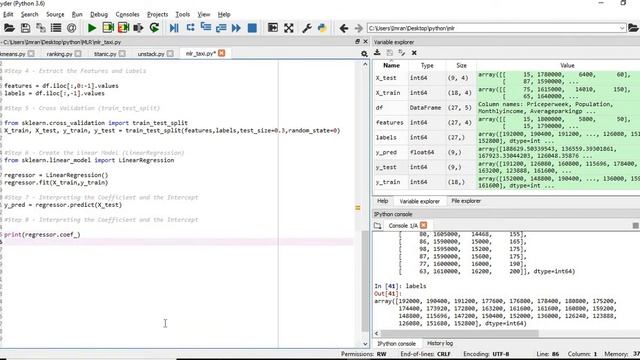The height and width of the screenshot is (360, 640).
Task: Open the Source menu
Action: point(55,14)
